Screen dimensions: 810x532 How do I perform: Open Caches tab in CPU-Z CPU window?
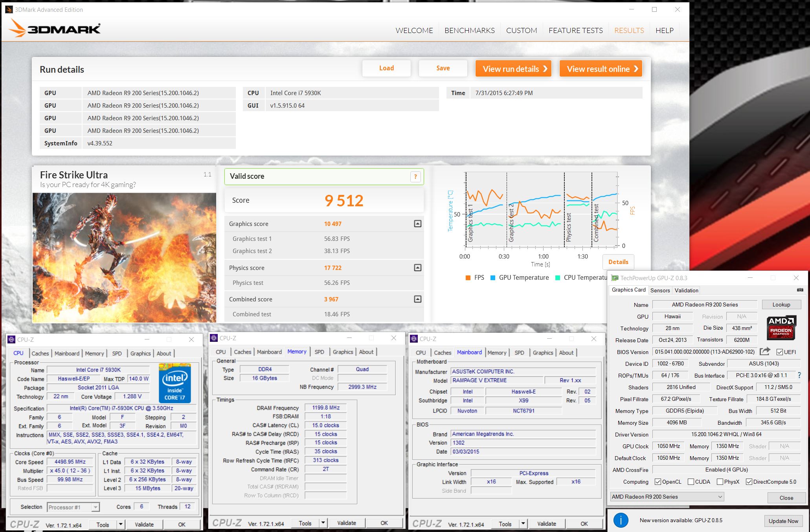point(40,353)
